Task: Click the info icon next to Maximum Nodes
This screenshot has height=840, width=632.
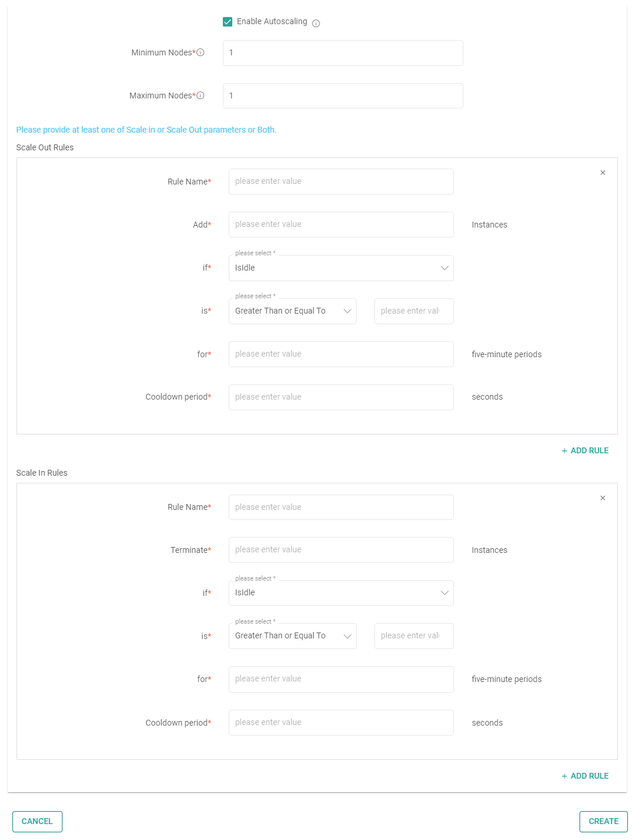Action: point(201,95)
